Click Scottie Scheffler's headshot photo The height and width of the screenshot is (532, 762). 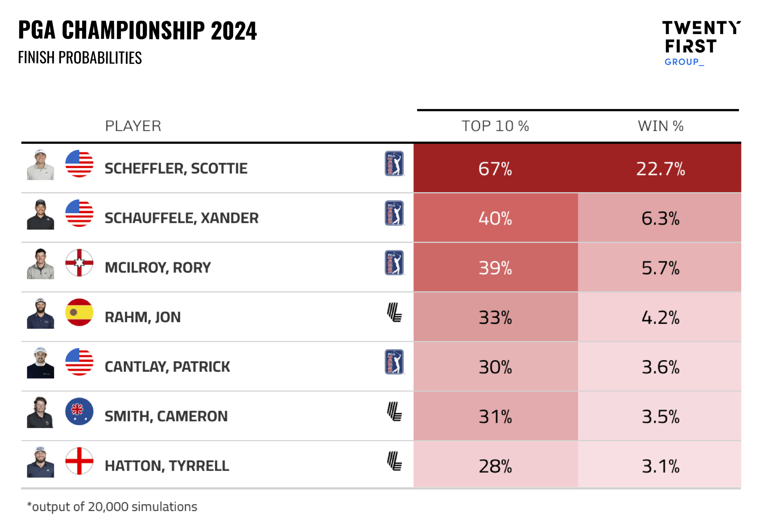tap(40, 165)
